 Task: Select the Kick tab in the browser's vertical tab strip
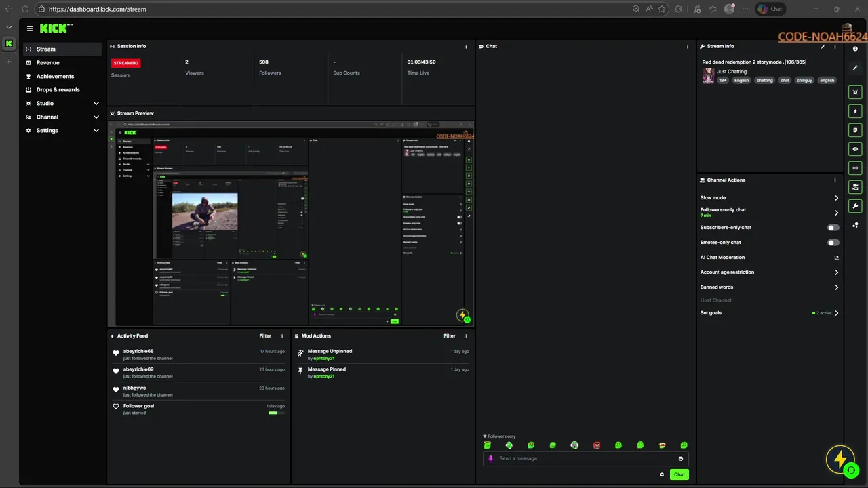9,43
